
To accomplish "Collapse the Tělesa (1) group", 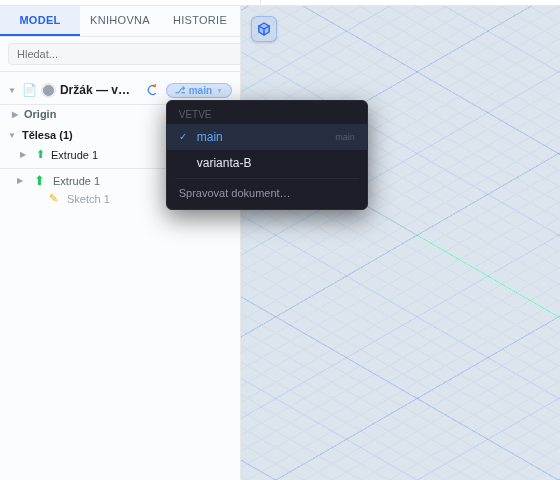I will [12, 135].
